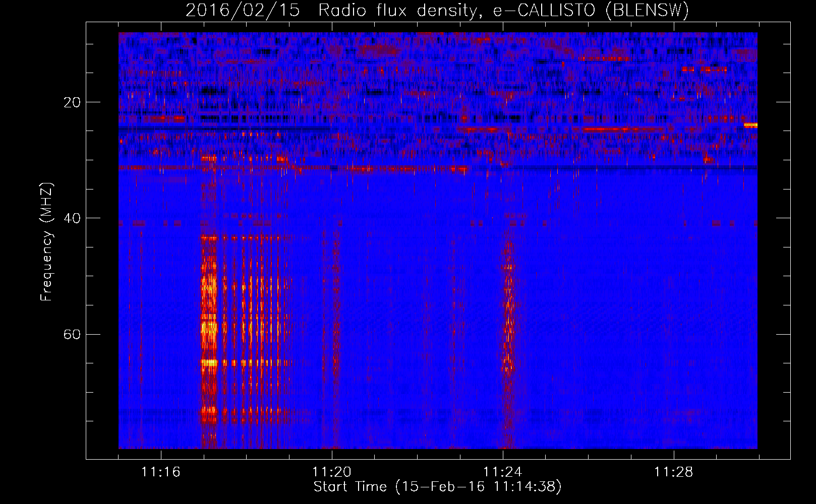The image size is (816, 504).
Task: Select the 'Frequency (MHZ)' y-axis label
Action: (46, 242)
